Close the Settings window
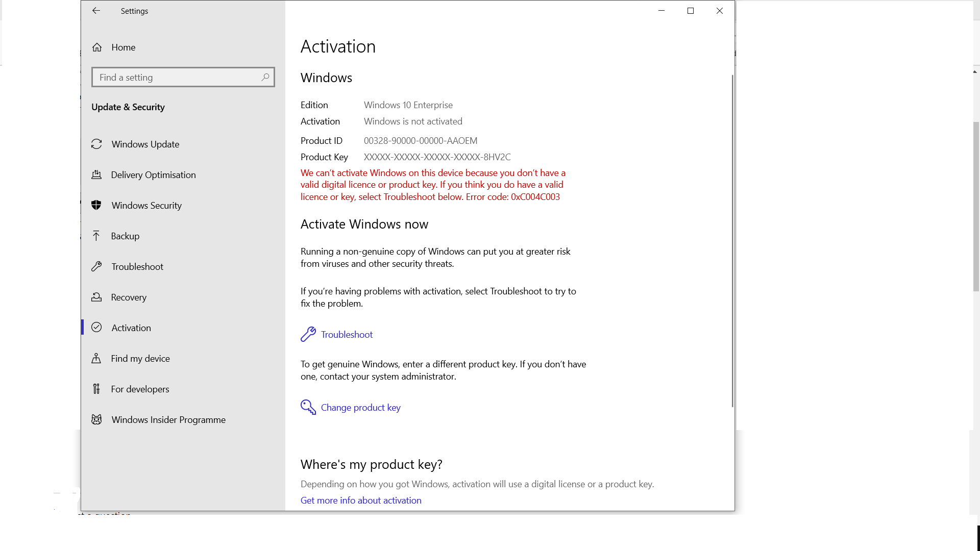This screenshot has height=551, width=980. coord(720,11)
